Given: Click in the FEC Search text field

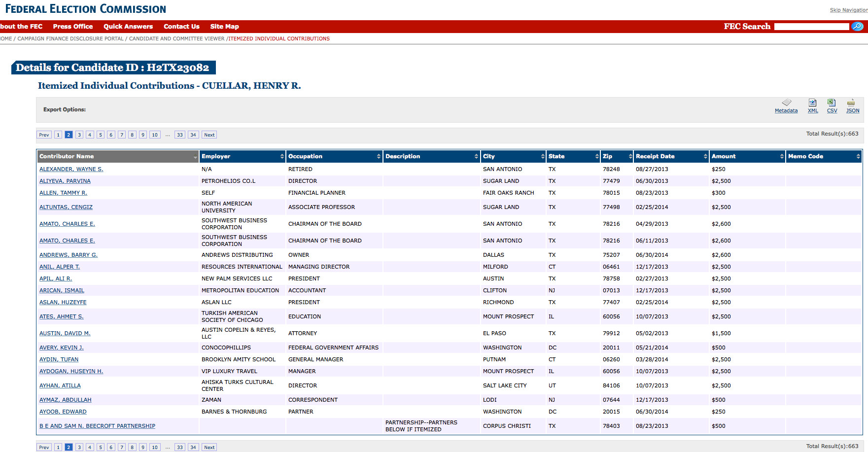Looking at the screenshot, I should pos(811,27).
